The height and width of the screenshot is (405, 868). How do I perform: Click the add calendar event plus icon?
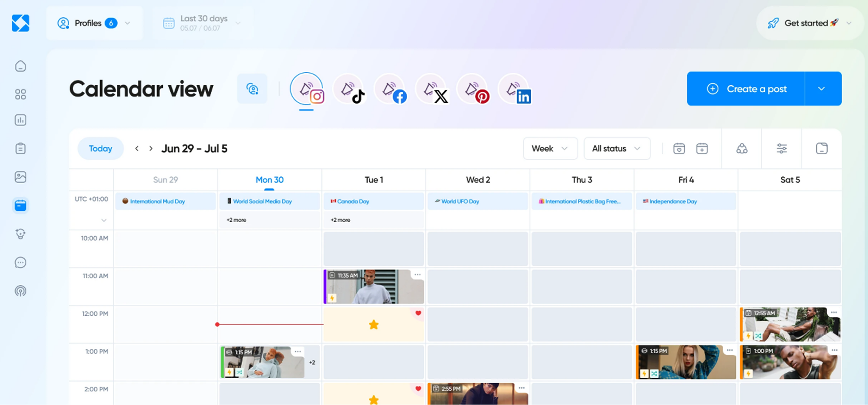702,149
